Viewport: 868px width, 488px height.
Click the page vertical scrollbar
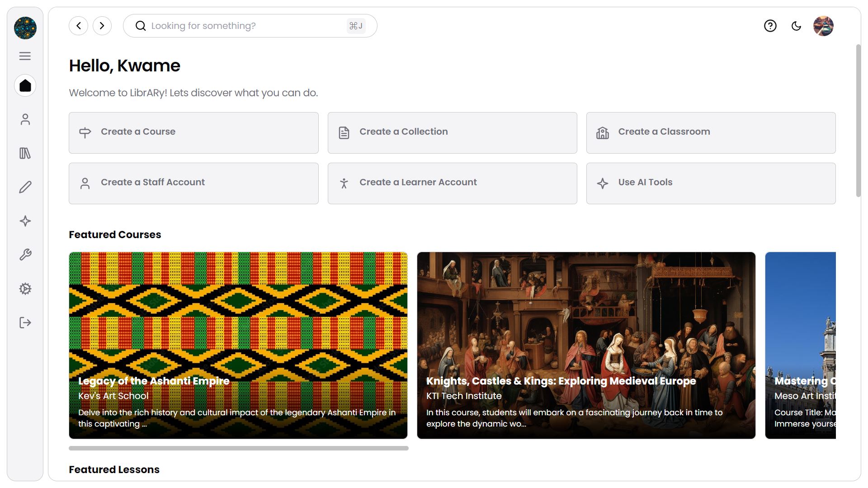[859, 121]
